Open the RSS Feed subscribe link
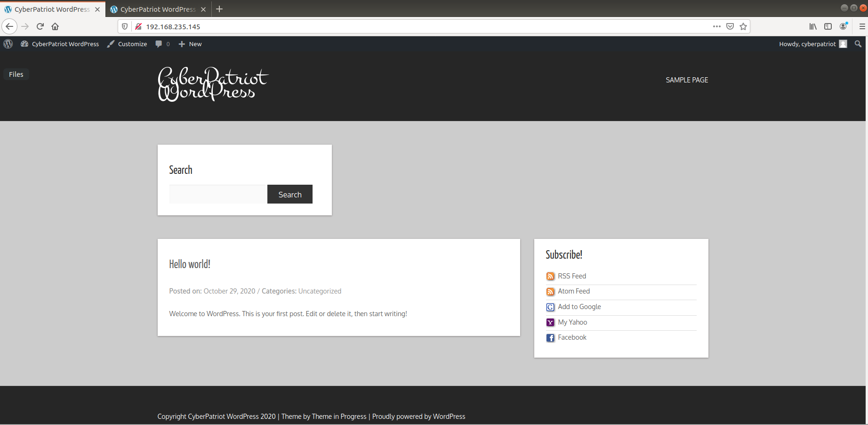 (x=571, y=276)
